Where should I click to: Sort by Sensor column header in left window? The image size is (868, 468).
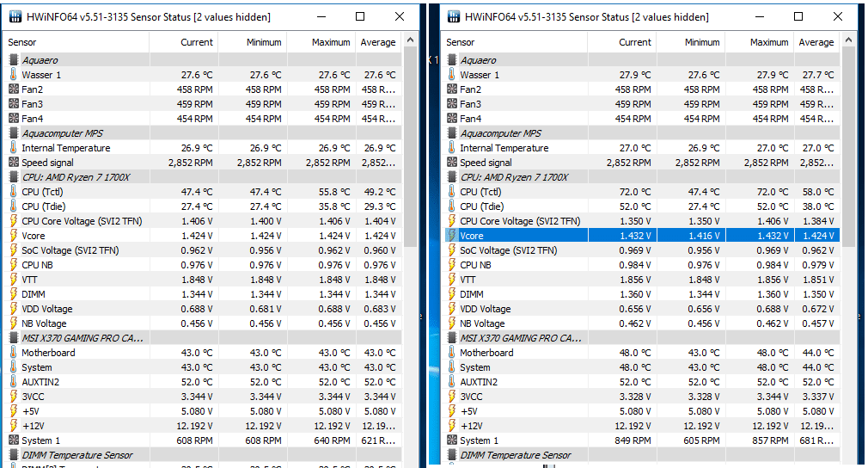coord(77,42)
